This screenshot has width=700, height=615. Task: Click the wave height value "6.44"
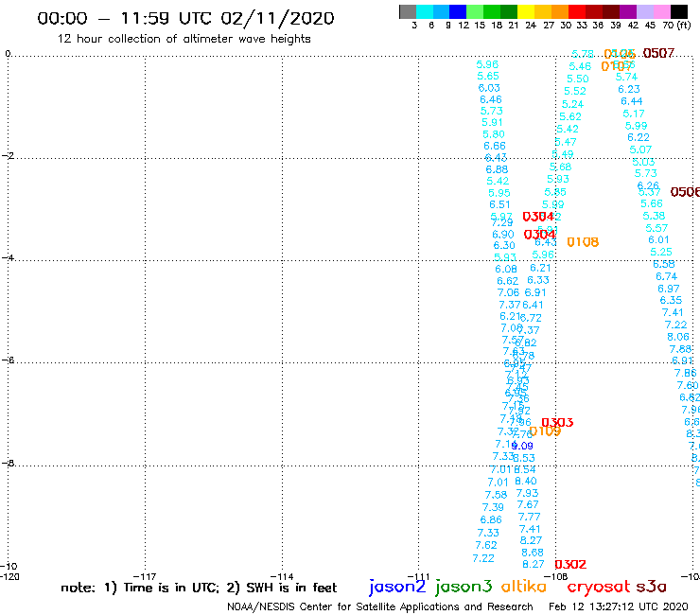tap(632, 101)
